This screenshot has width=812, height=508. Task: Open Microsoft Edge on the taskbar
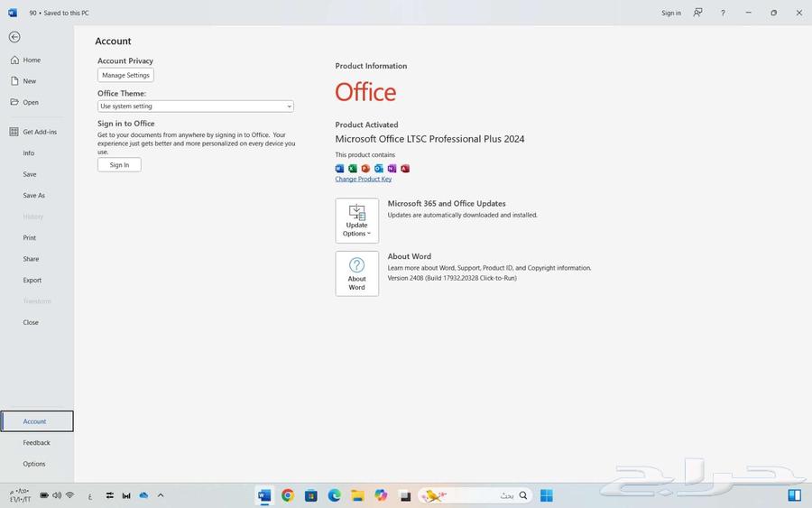pos(334,495)
